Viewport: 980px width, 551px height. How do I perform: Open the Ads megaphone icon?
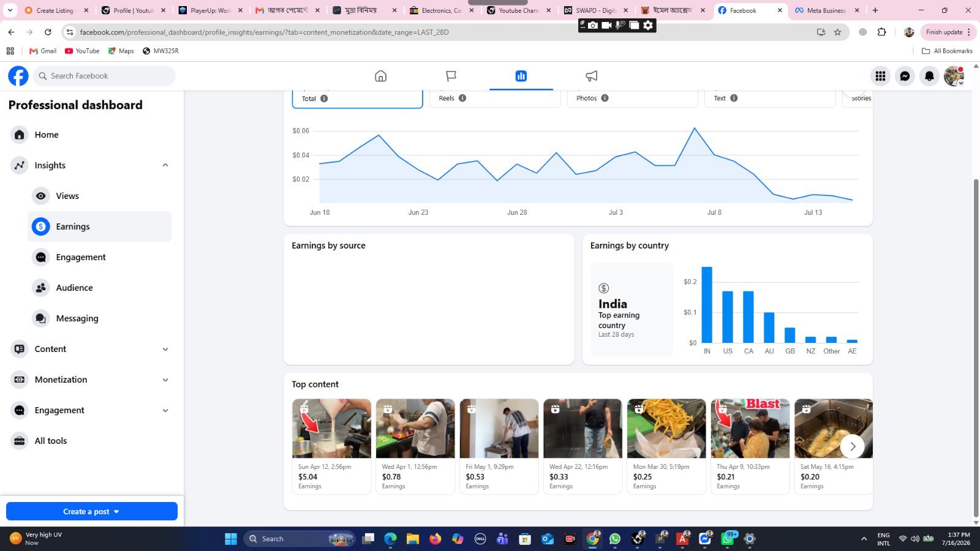[591, 76]
